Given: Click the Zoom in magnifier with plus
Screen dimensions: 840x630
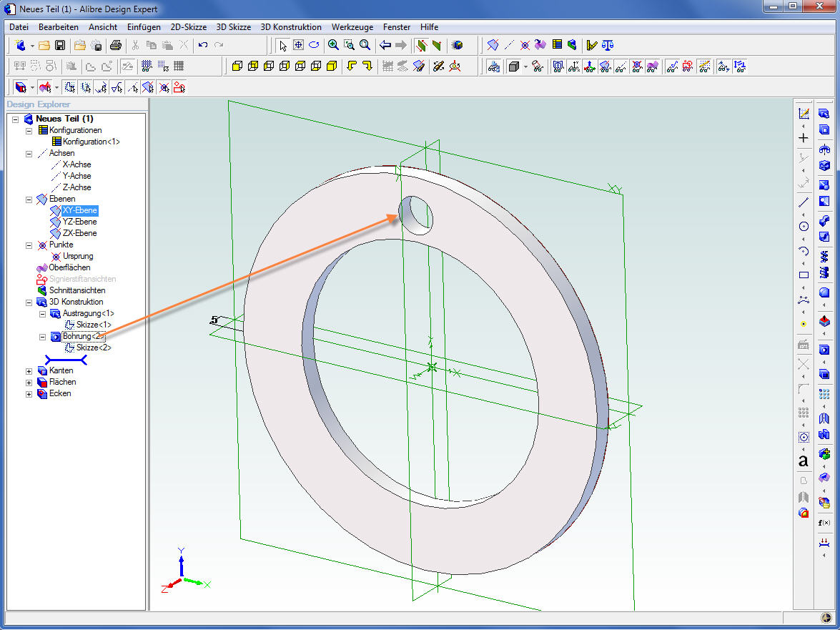Looking at the screenshot, I should coord(333,45).
